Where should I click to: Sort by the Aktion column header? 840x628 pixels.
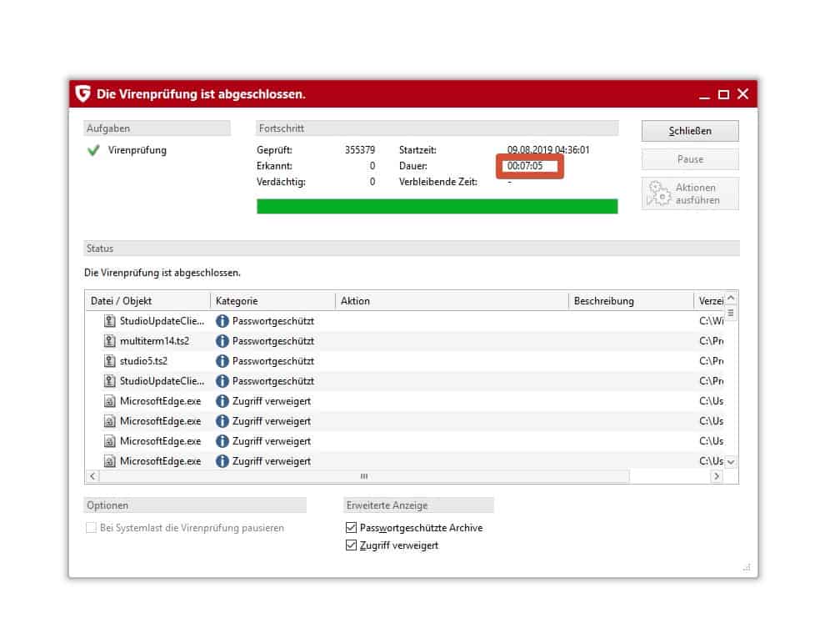click(x=452, y=301)
